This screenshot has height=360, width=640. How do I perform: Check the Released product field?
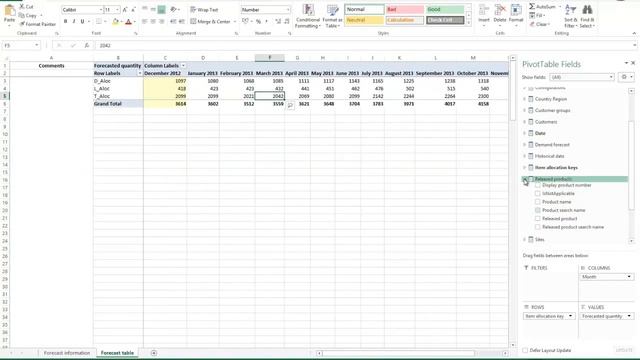[538, 218]
